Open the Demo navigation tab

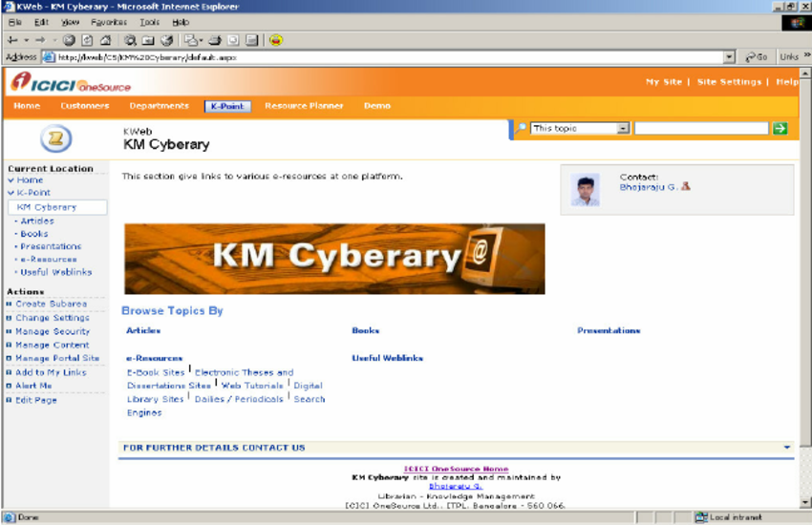click(377, 106)
